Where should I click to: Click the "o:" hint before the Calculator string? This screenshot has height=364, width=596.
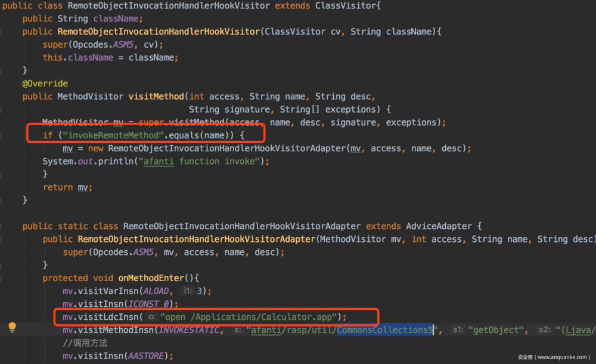(152, 317)
